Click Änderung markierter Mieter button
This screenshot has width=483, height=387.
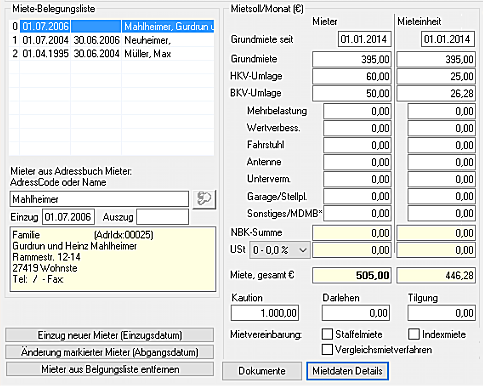(x=110, y=352)
